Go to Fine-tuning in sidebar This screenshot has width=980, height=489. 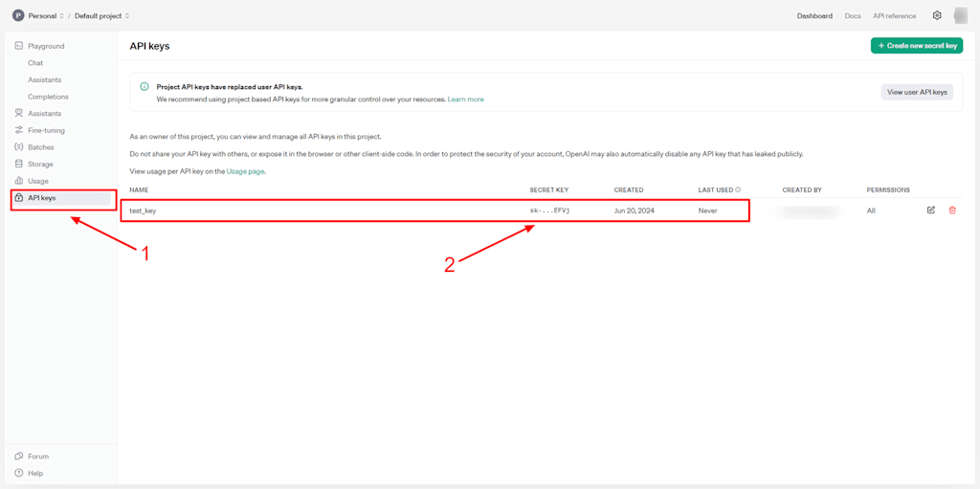click(46, 131)
